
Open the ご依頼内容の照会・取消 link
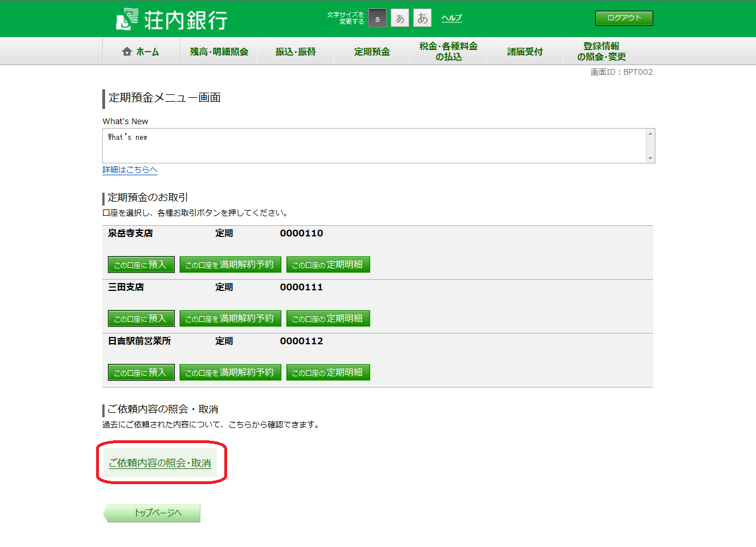click(x=160, y=463)
